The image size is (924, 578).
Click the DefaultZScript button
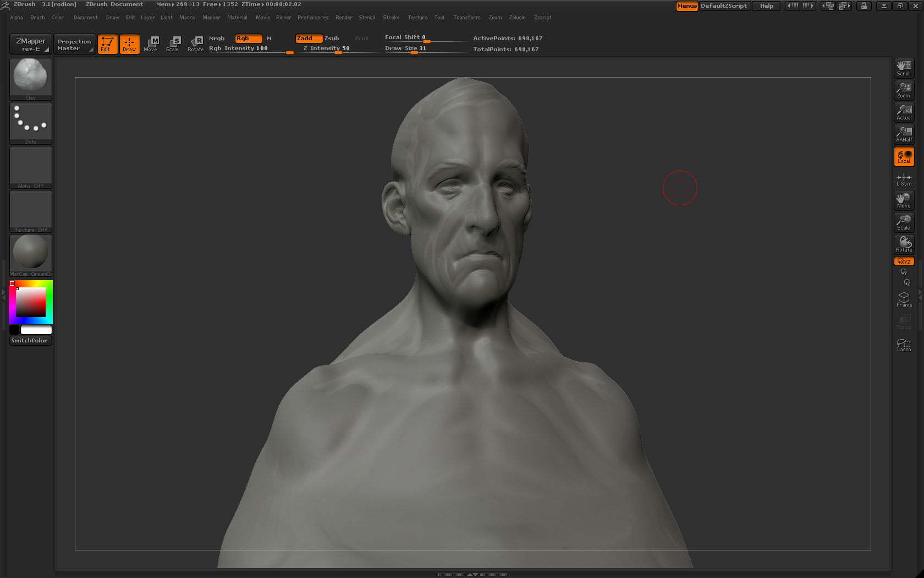coord(724,6)
